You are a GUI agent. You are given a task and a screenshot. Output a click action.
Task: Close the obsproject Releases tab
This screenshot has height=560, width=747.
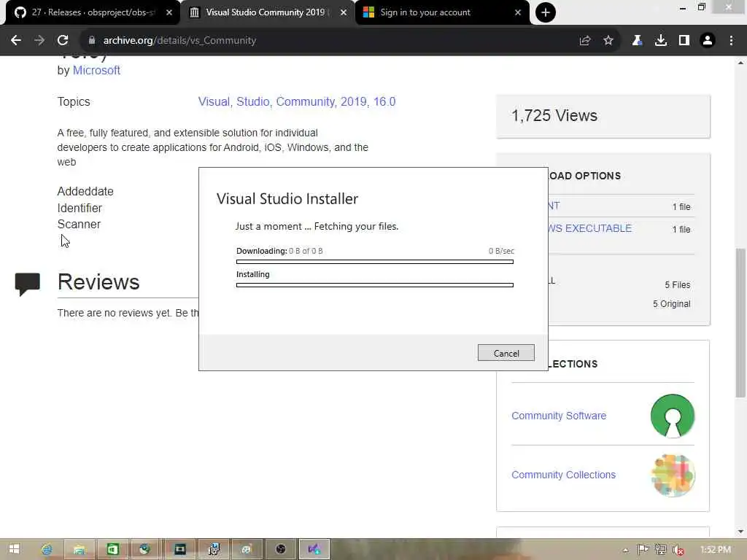(169, 12)
